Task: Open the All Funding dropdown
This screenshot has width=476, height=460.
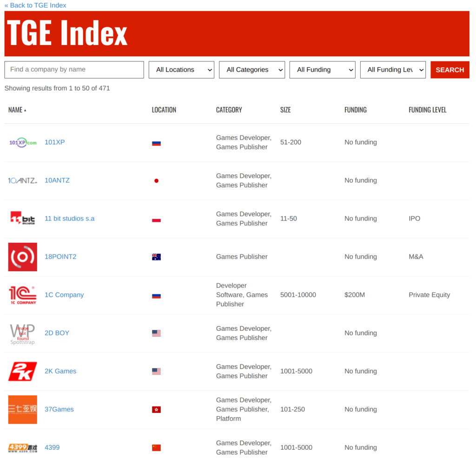Action: tap(323, 70)
